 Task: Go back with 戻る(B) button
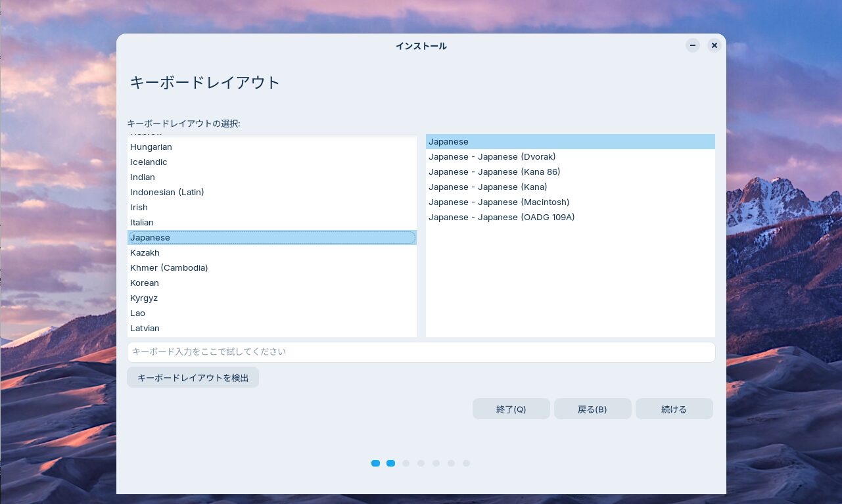[592, 409]
